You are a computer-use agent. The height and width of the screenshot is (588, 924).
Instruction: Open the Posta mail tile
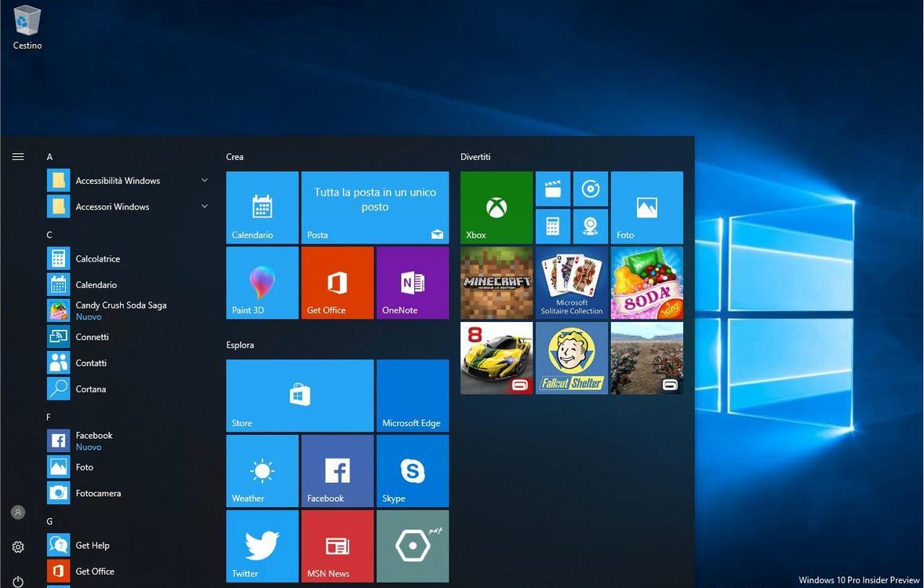pos(375,207)
